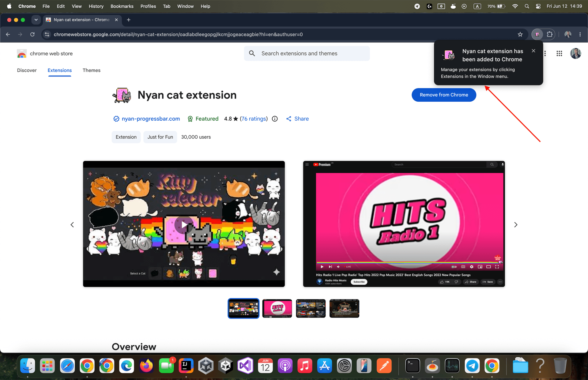Expand the tab search dropdown arrow
This screenshot has width=588, height=380.
click(x=36, y=20)
